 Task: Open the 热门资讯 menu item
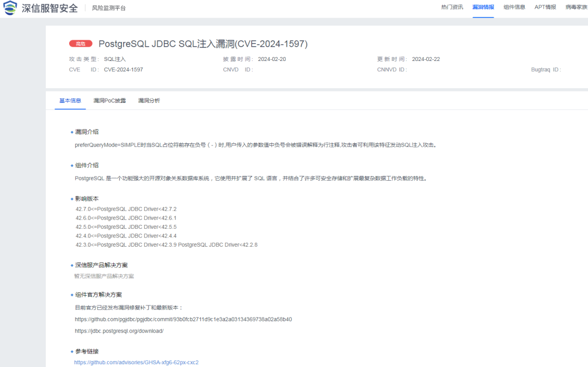click(452, 7)
